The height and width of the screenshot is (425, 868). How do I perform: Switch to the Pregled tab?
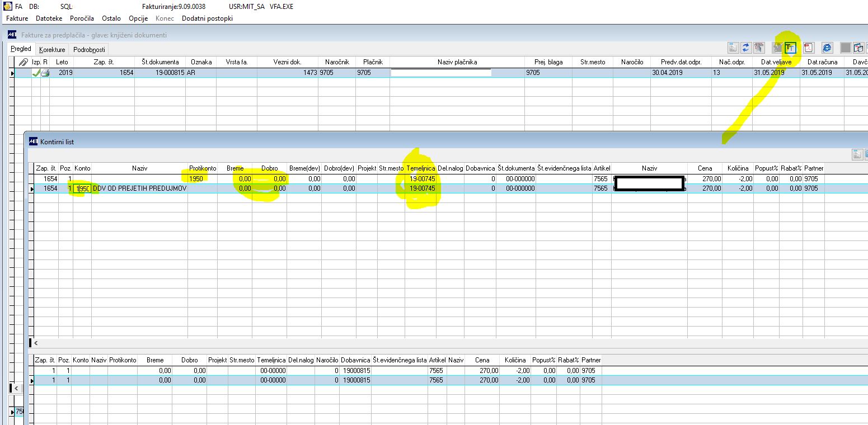pos(21,49)
